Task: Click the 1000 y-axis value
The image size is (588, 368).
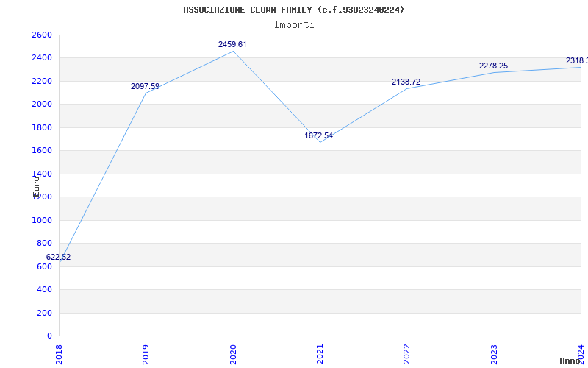Action: click(42, 220)
